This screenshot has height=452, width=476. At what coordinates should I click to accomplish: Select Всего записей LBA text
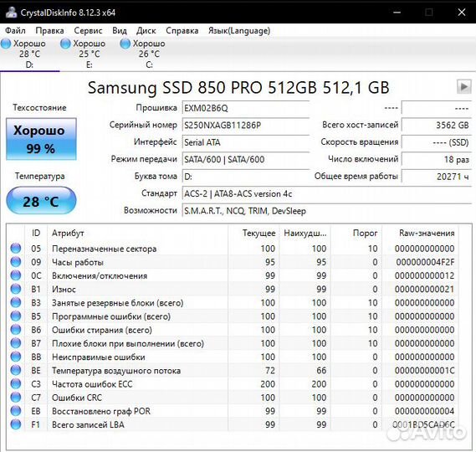pyautogui.click(x=88, y=424)
